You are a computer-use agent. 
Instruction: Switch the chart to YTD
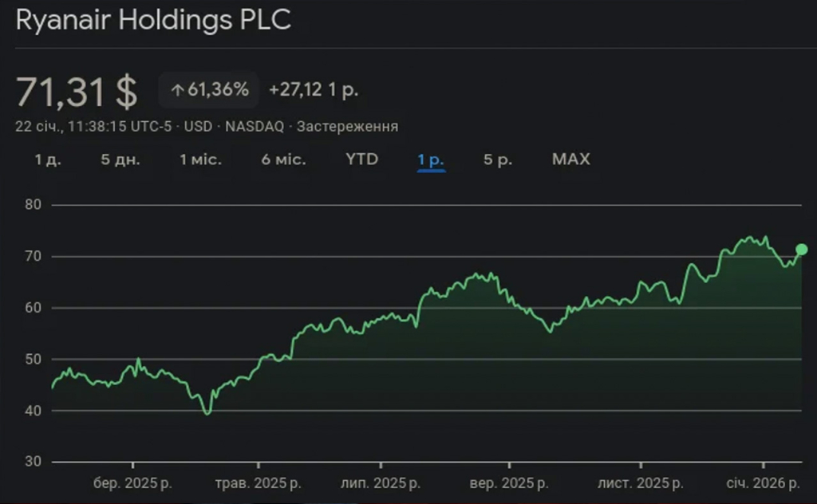pyautogui.click(x=362, y=159)
